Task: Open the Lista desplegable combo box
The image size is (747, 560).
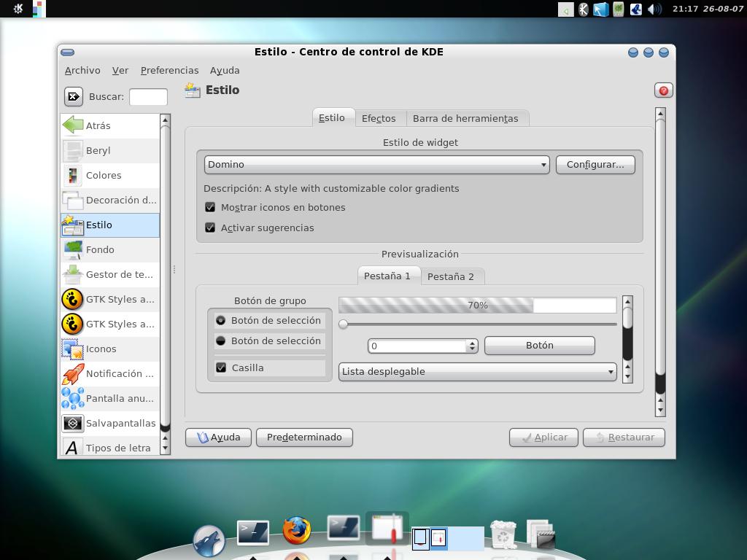Action: tap(477, 372)
